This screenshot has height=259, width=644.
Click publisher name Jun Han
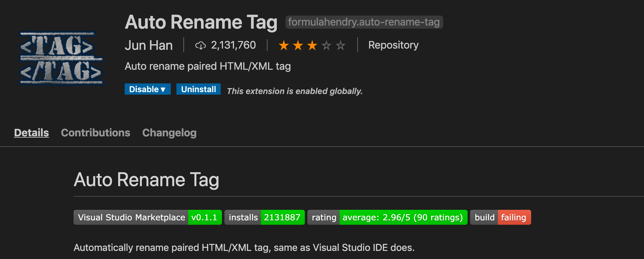pyautogui.click(x=149, y=45)
